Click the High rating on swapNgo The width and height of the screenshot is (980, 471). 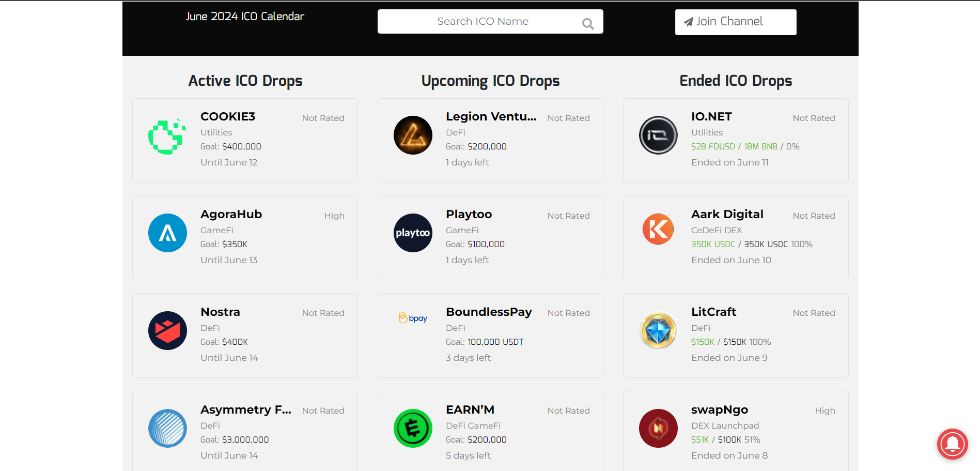(x=825, y=411)
